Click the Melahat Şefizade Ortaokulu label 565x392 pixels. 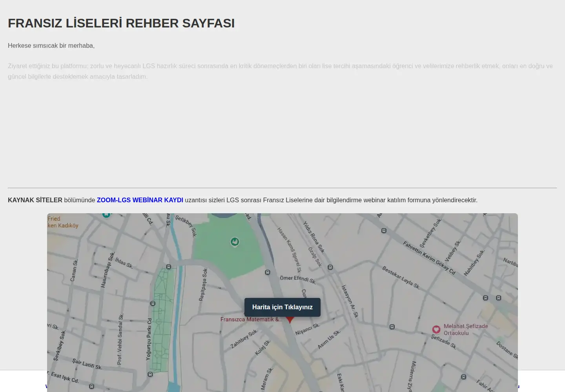pyautogui.click(x=466, y=329)
